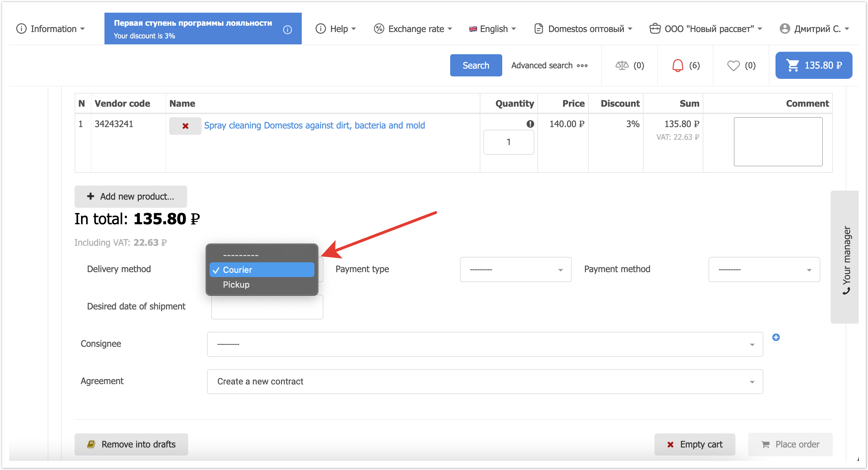Open cart showing 135.80 ₽
The image size is (868, 470).
[813, 65]
